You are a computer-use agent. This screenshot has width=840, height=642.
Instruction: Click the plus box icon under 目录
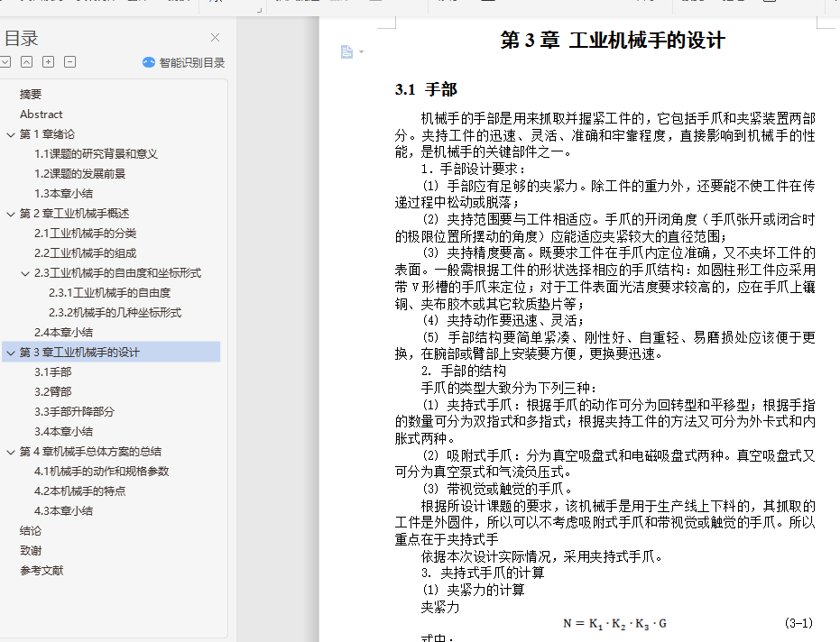48,62
